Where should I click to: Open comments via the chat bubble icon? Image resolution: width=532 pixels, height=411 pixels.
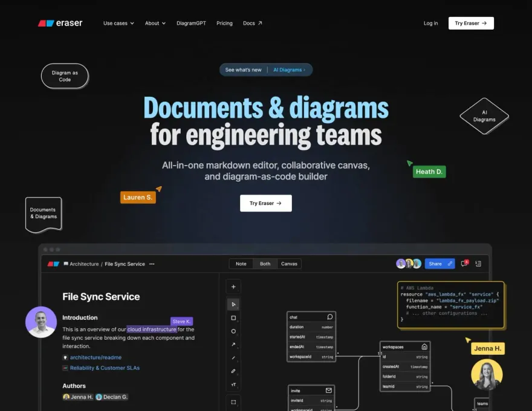click(x=464, y=264)
